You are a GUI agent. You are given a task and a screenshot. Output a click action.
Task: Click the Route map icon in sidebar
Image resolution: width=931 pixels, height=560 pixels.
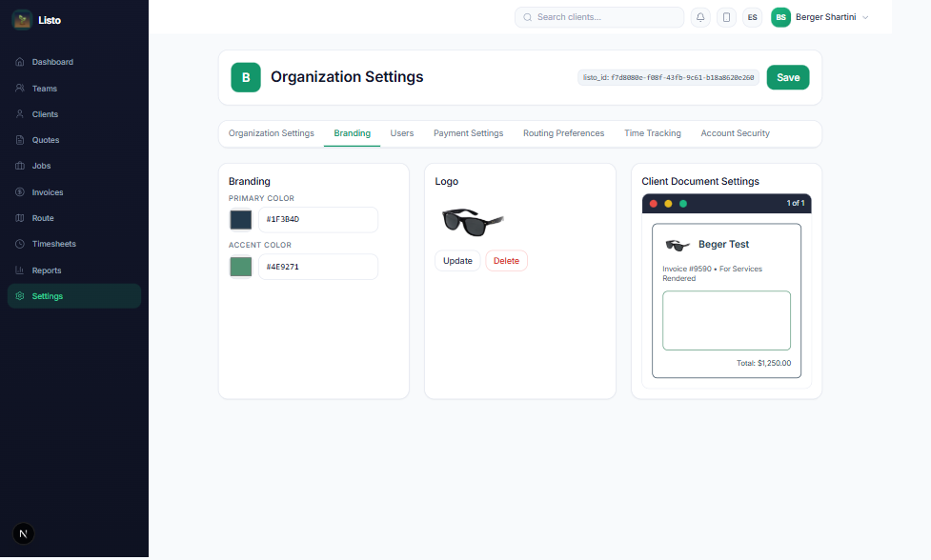(20, 218)
